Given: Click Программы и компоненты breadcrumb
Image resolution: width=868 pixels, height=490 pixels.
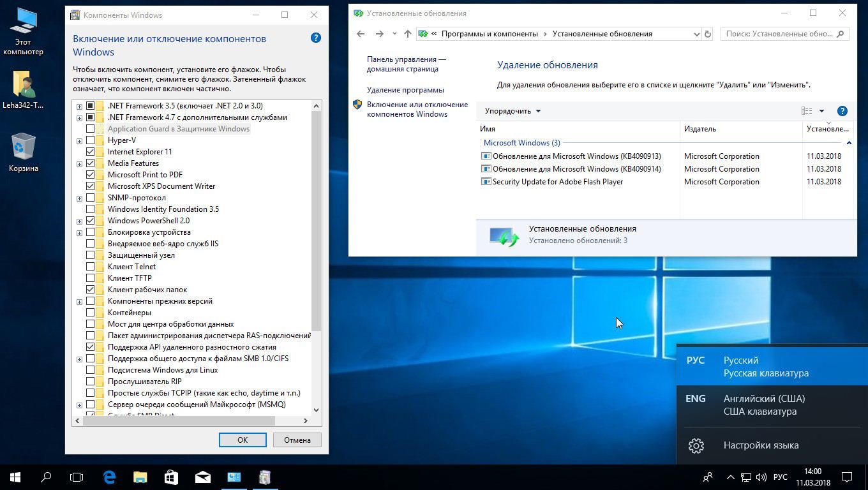Looking at the screenshot, I should [x=490, y=34].
